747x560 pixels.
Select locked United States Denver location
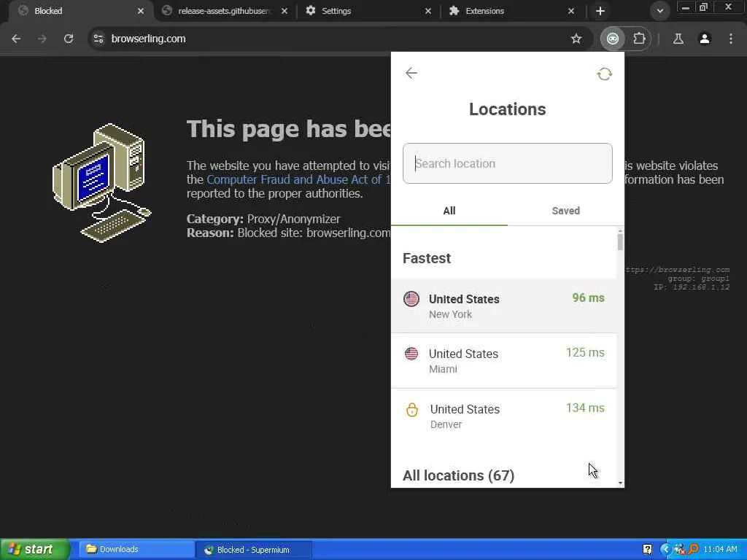[x=503, y=416]
